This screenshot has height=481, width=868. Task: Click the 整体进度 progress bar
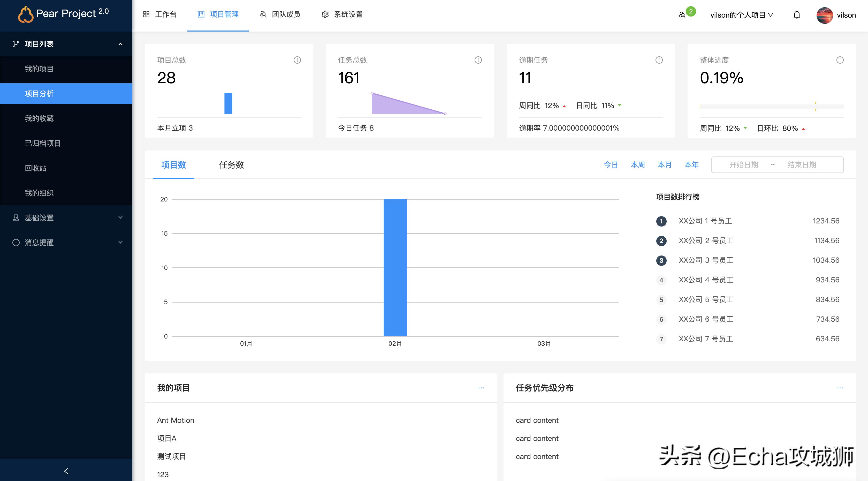pos(771,106)
